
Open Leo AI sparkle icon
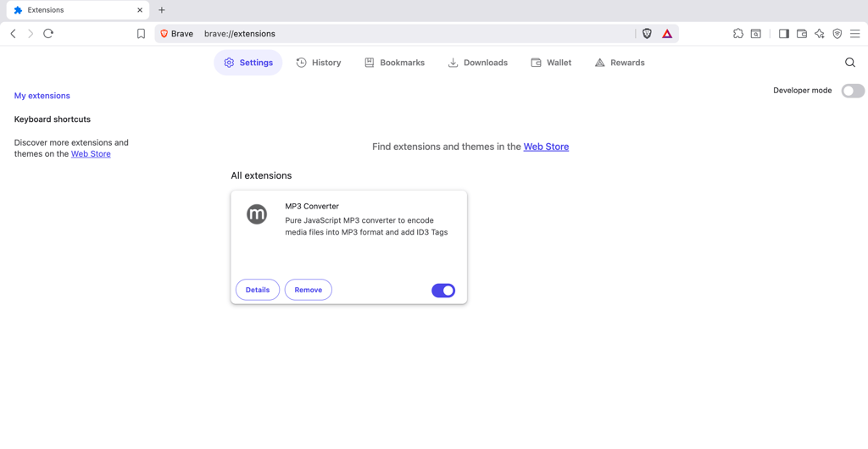[820, 34]
